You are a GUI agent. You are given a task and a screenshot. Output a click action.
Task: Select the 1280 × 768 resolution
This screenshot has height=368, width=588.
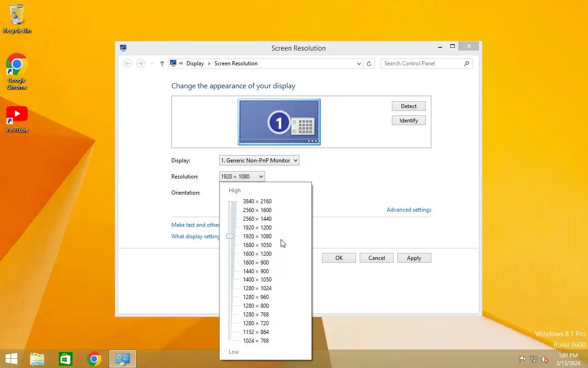[256, 315]
